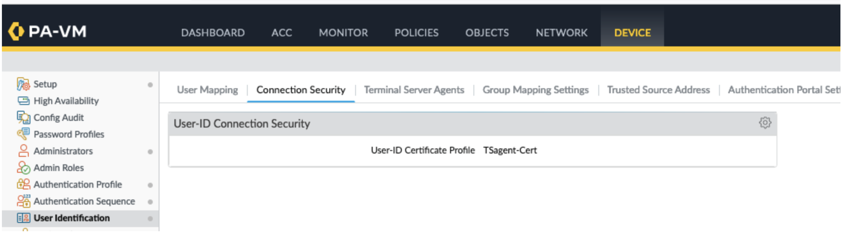Screen dimensions: 868x239
Task: Open User-ID Connection Security gear settings
Action: coord(765,123)
